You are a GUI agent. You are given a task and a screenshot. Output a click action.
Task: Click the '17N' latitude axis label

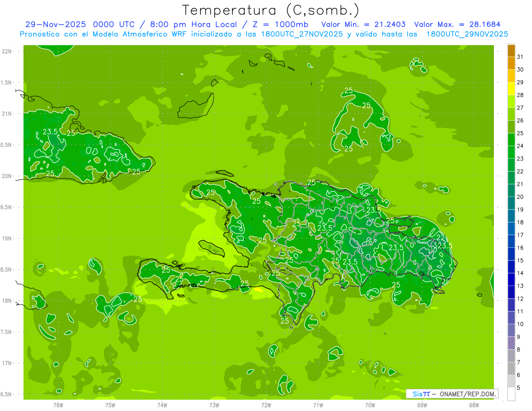pyautogui.click(x=7, y=363)
